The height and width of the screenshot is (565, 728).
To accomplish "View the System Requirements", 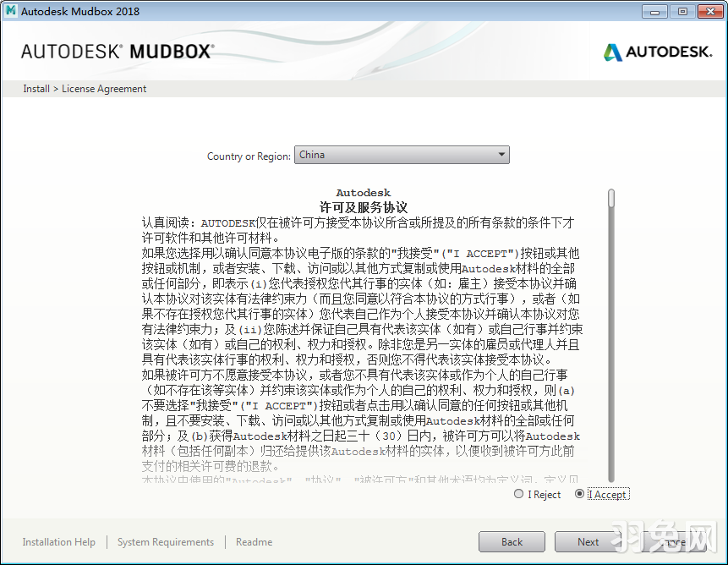I will point(165,541).
